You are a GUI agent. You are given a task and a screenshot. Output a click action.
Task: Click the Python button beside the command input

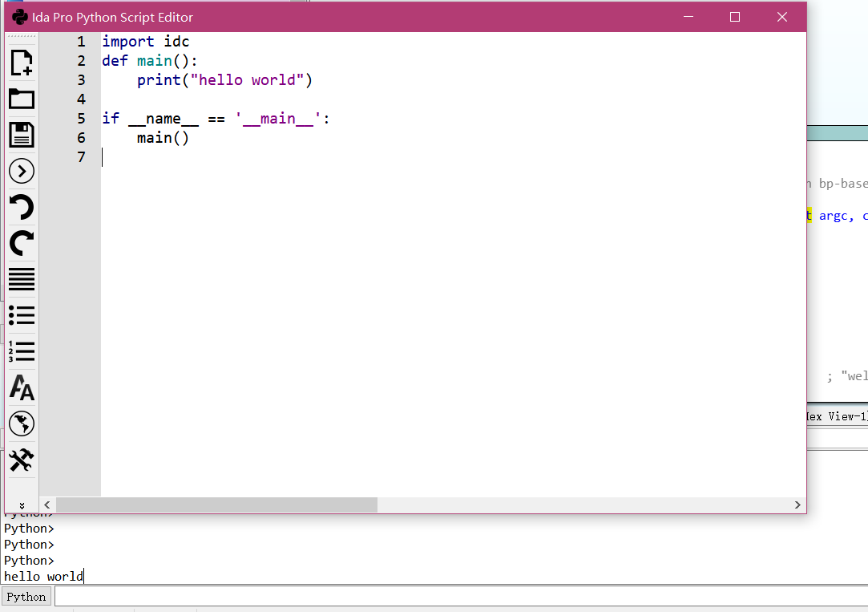(x=26, y=597)
